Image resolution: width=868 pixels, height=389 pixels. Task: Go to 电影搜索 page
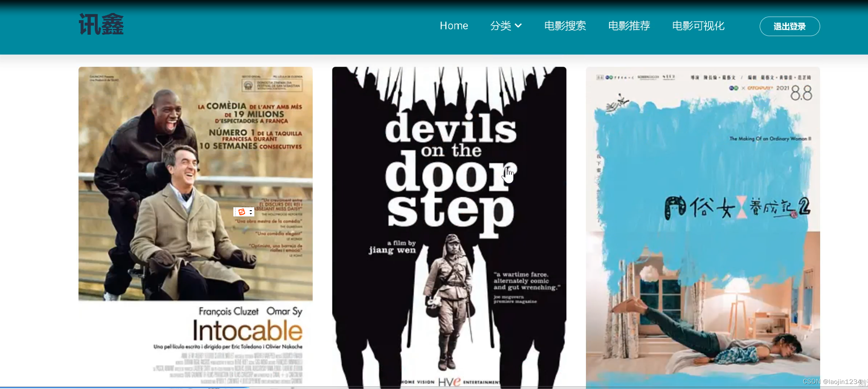coord(565,26)
